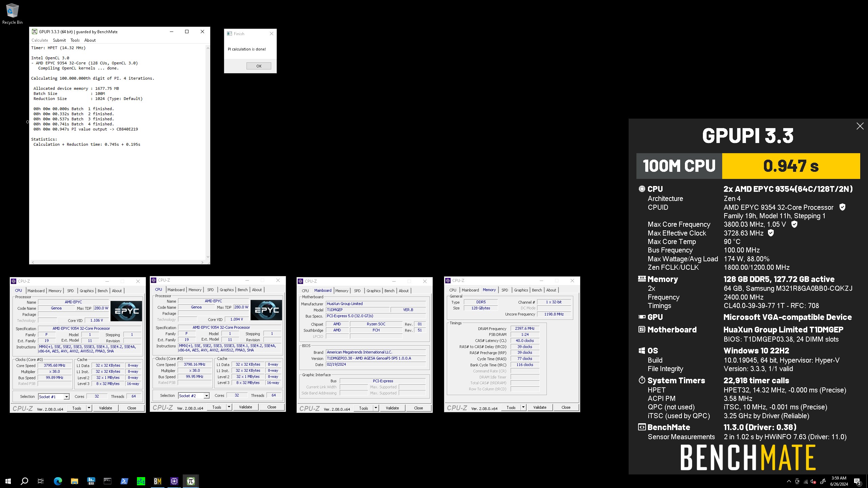This screenshot has height=488, width=868.
Task: Expand Tools arrow in the Socket #2 CPU-Z window
Action: click(229, 407)
